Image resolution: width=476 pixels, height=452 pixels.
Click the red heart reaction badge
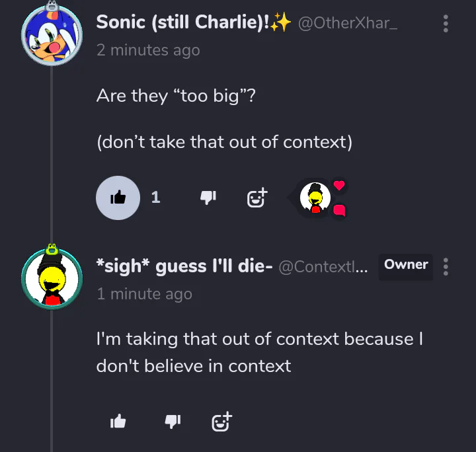339,186
